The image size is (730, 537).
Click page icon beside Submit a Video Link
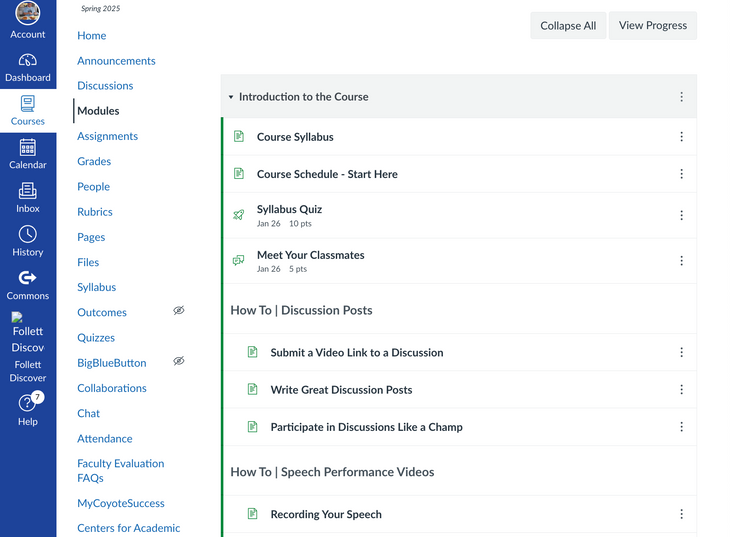coord(252,352)
